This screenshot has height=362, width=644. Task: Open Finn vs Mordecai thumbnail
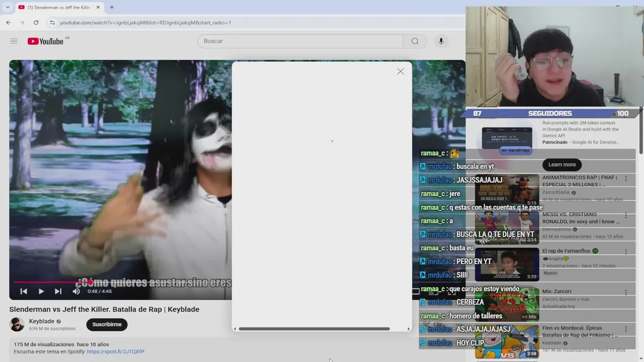[x=507, y=341]
